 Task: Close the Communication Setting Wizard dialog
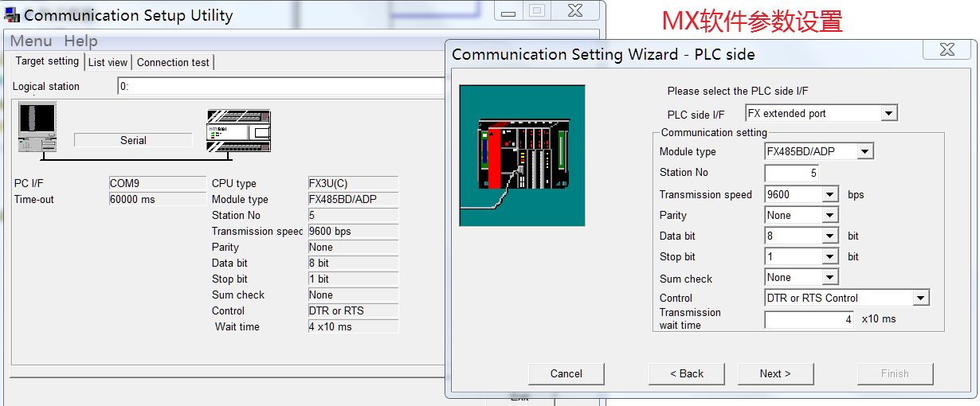(x=946, y=49)
